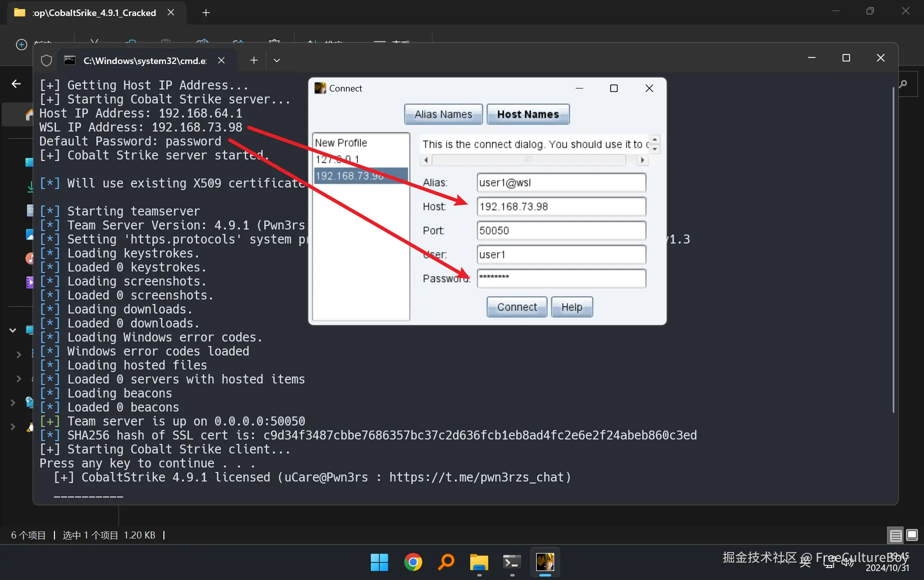Expand the first drive under This PC
Viewport: 924px width, 580px height.
tap(19, 354)
